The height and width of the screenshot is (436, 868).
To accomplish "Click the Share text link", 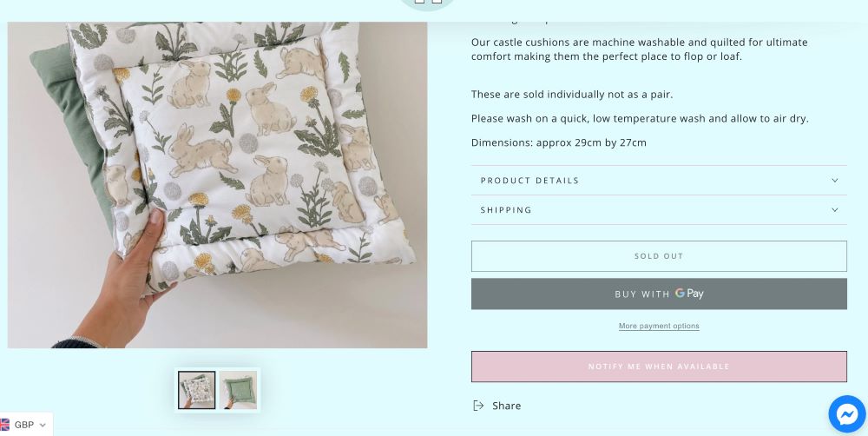I will tap(507, 406).
